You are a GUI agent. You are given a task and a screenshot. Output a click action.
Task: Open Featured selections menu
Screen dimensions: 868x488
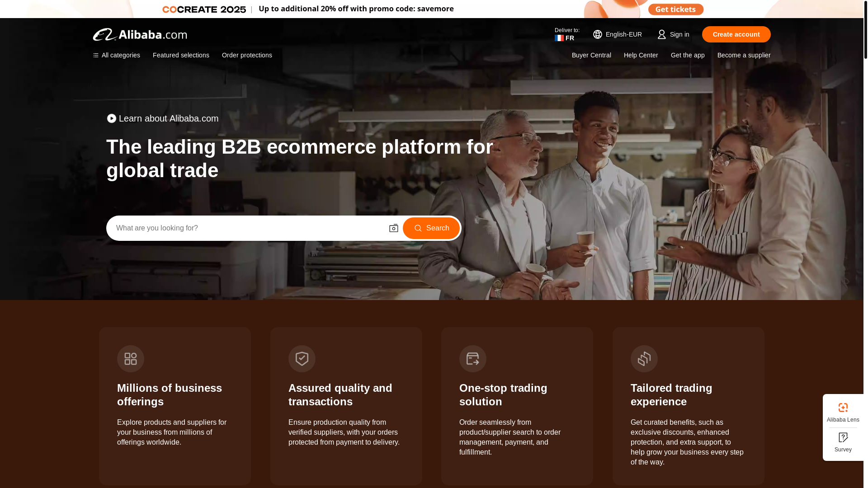[181, 55]
